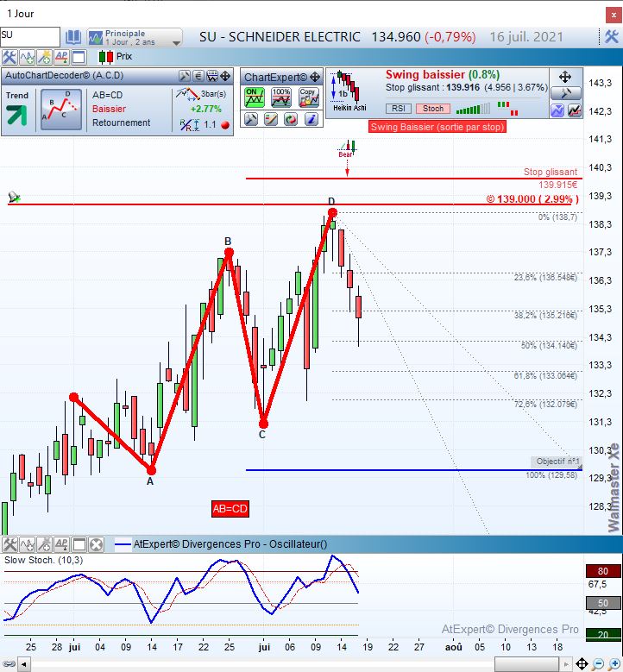Open the wrench settings icon top right
Image resolution: width=623 pixels, height=672 pixels.
click(x=612, y=37)
